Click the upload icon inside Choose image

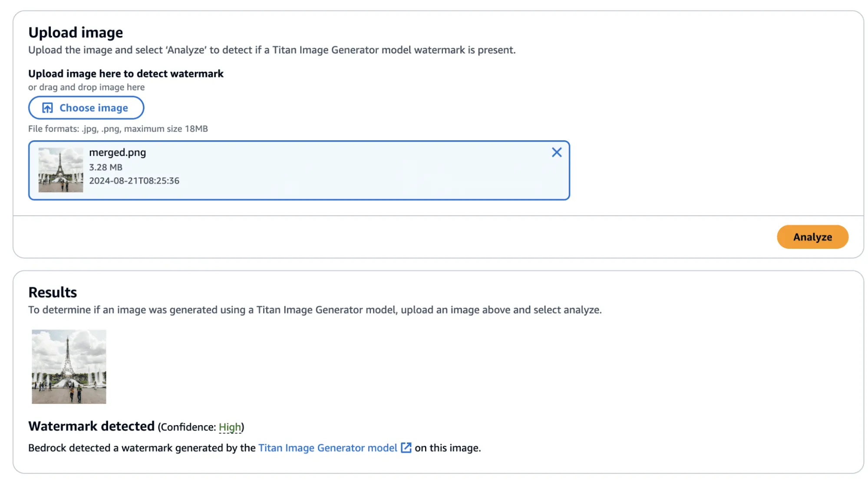[x=47, y=108]
